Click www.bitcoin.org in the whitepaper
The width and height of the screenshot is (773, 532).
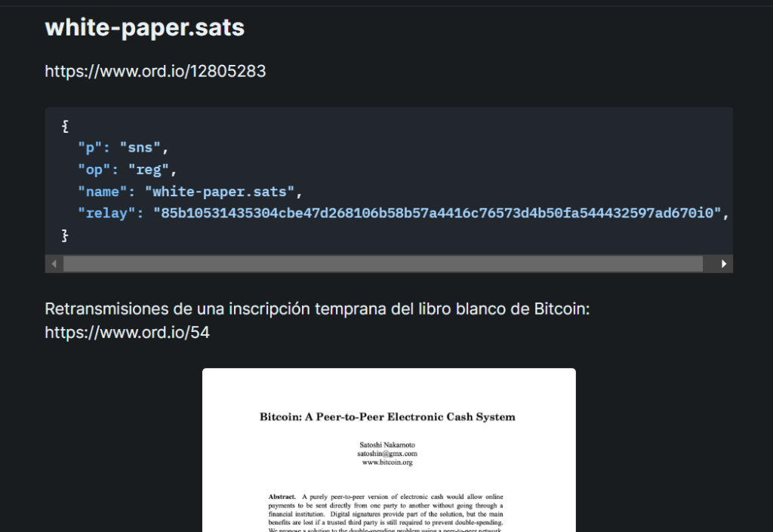point(387,463)
